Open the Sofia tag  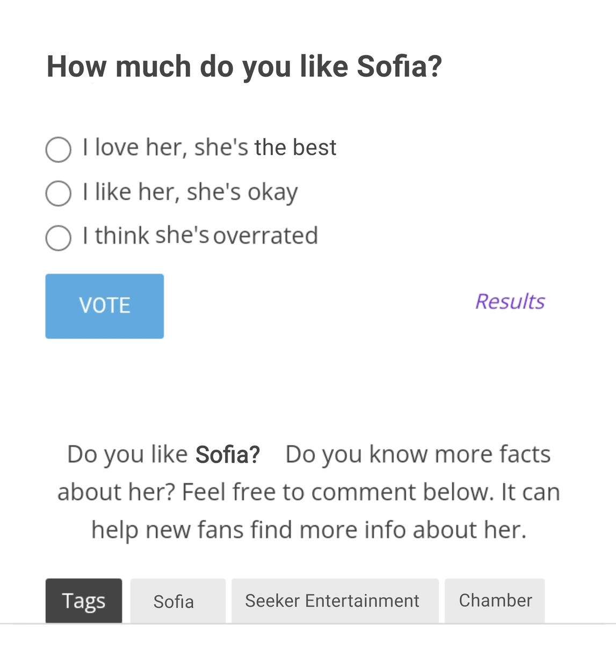pyautogui.click(x=173, y=601)
